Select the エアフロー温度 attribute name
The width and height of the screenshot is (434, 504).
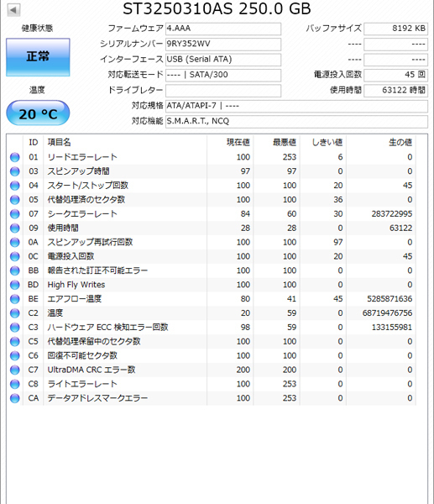75,299
